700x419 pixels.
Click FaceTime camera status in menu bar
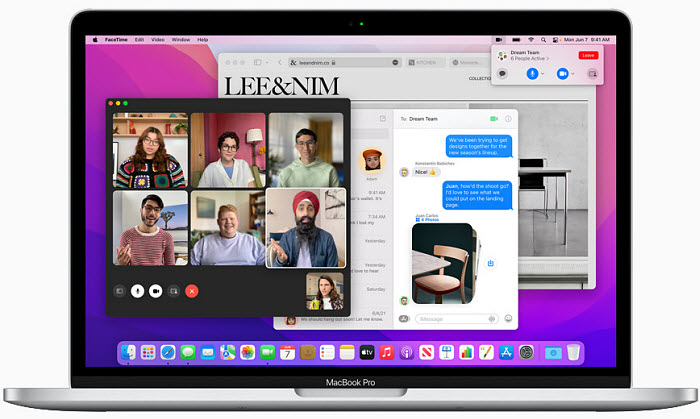coord(499,40)
